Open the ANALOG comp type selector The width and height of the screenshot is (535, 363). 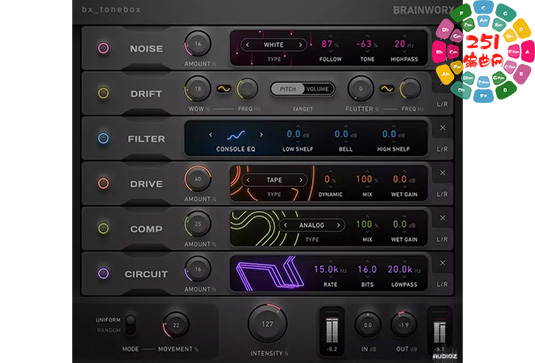[x=312, y=225]
